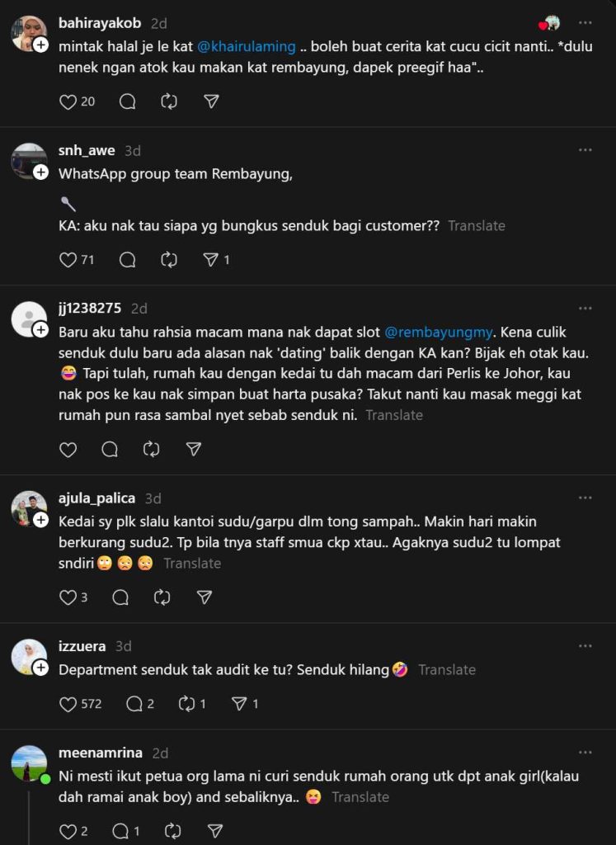Reply to snh_awe's comment
The width and height of the screenshot is (616, 845).
pyautogui.click(x=127, y=260)
